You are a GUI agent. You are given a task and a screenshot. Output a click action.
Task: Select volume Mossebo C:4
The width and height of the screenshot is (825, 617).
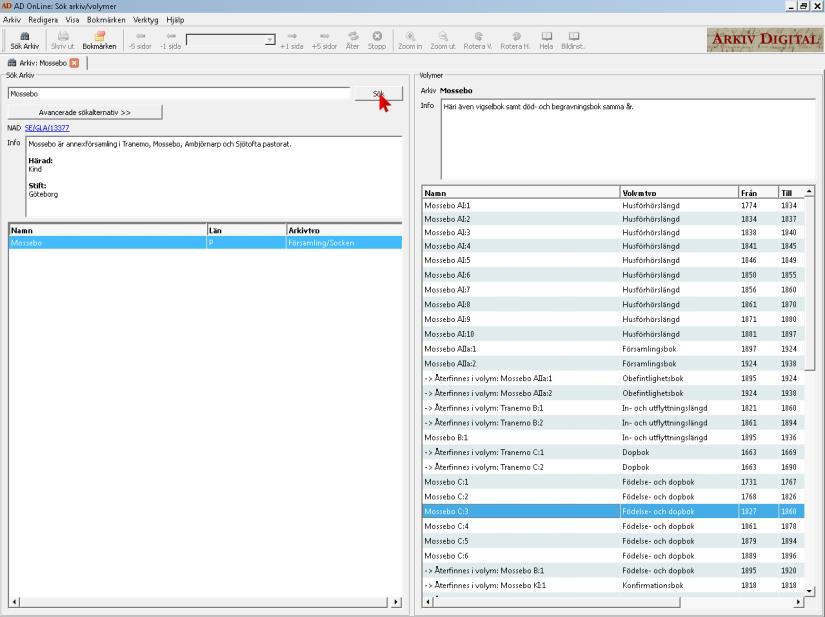(x=613, y=526)
